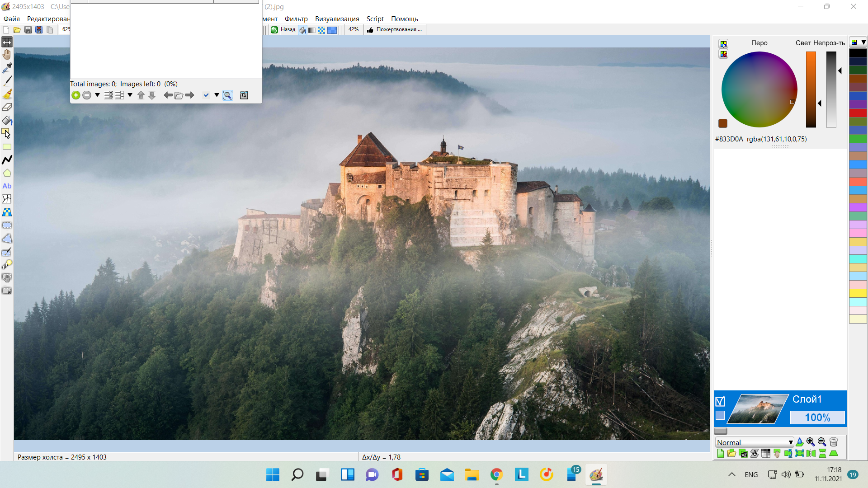The width and height of the screenshot is (868, 488).
Task: Open the Фильтр menu
Action: [296, 19]
